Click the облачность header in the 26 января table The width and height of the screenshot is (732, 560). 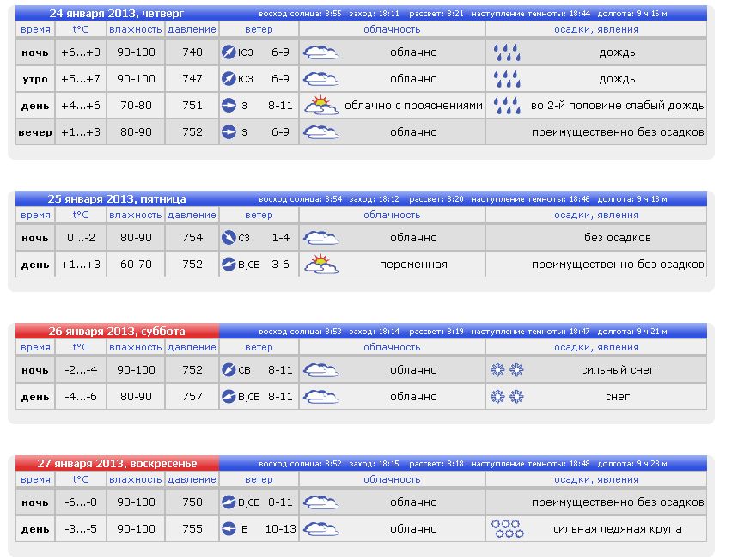(392, 347)
